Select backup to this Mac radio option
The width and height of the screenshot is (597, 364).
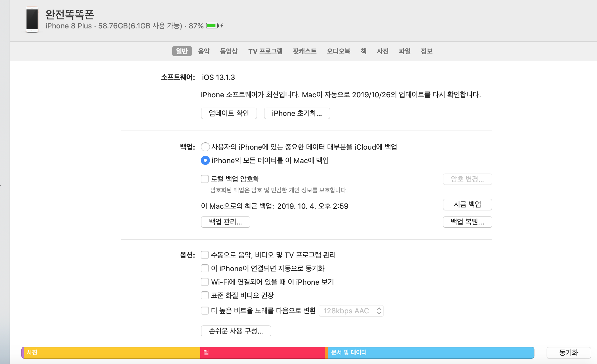205,161
